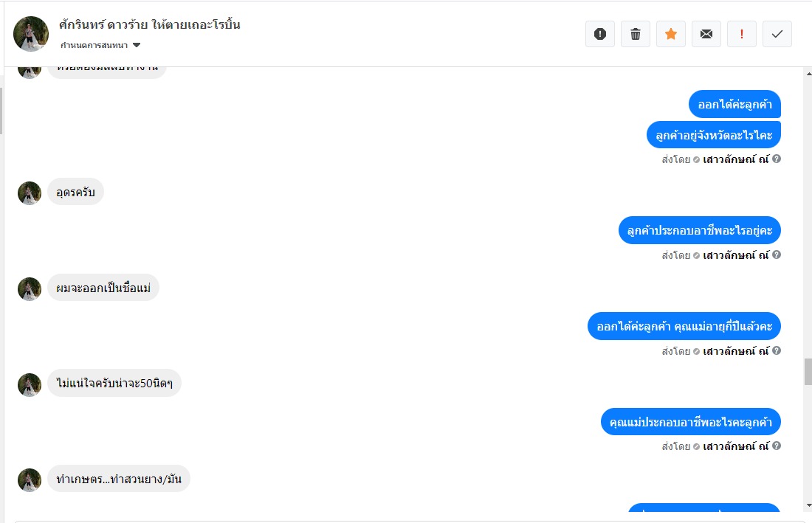Click help icon under ลูกค้าประกอบอาชีพอะไรอยู่คะ message

click(x=777, y=254)
